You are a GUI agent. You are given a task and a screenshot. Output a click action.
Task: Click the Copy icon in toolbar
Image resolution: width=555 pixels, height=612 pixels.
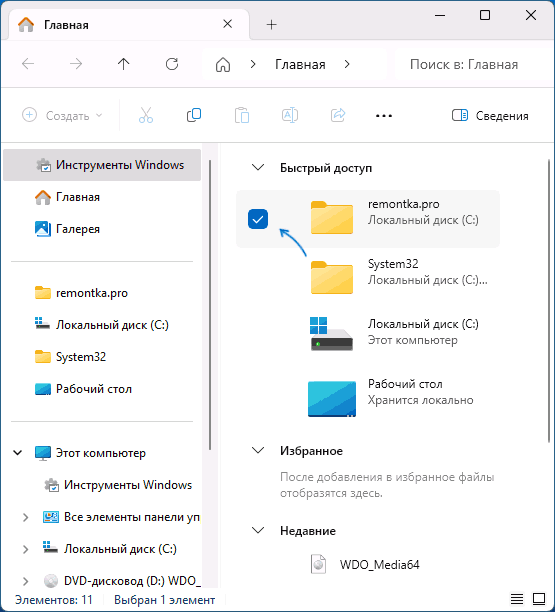(x=194, y=116)
